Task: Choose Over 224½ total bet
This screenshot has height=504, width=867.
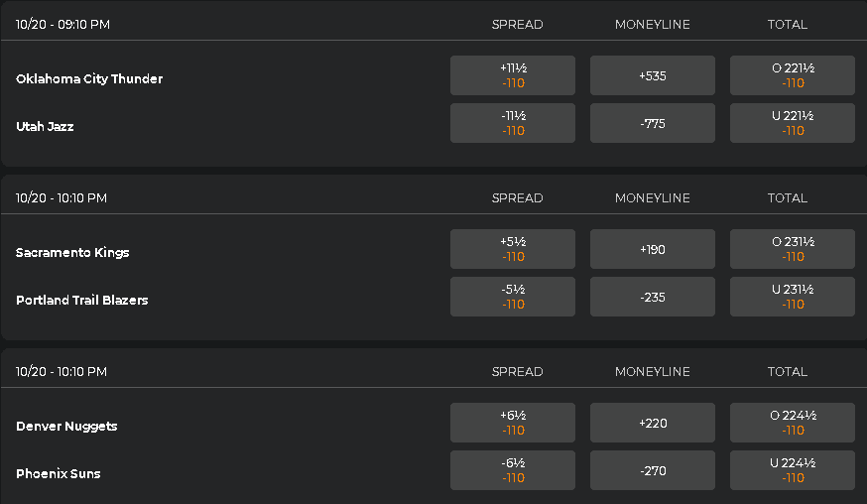Action: tap(793, 423)
